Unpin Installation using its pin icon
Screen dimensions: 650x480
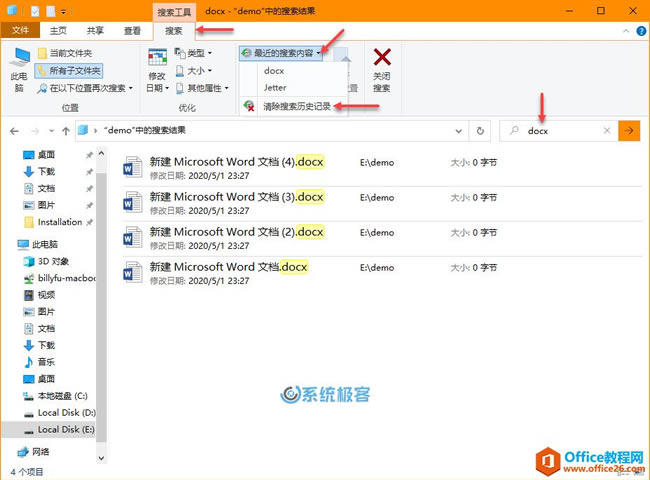pos(89,222)
